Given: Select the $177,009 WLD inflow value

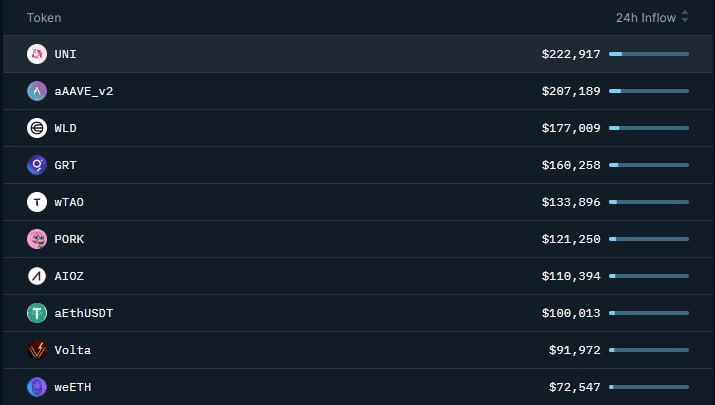Looking at the screenshot, I should click(570, 128).
